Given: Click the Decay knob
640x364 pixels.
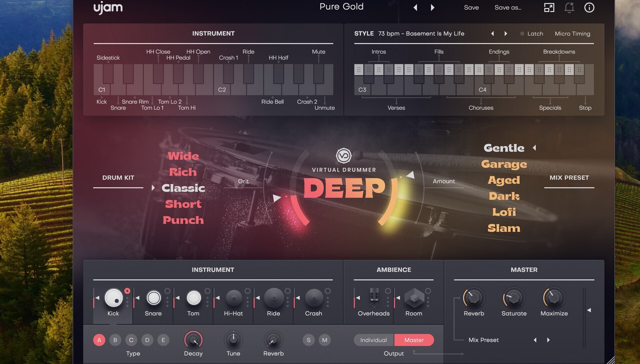Looking at the screenshot, I should [x=193, y=340].
